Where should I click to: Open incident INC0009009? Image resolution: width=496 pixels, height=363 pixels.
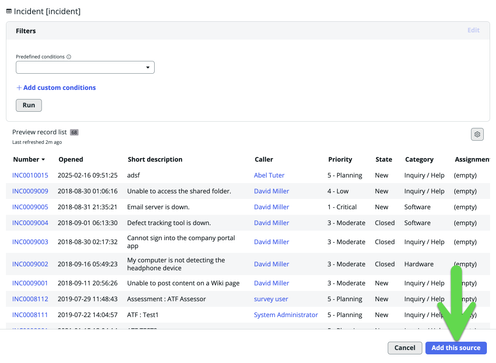click(x=30, y=191)
